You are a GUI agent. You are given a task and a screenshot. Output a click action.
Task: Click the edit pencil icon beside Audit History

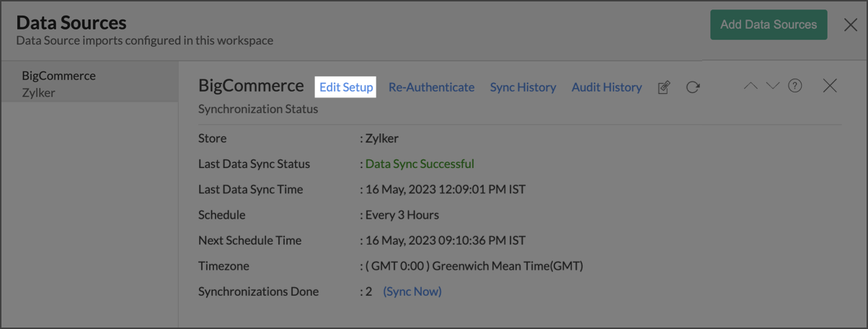(664, 87)
